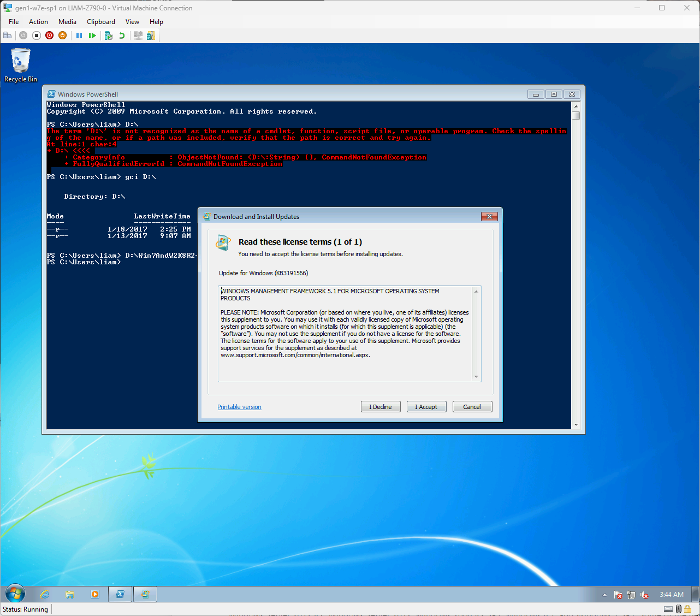Open the Windows 7 Start menu orb
700x616 pixels.
pos(15,594)
